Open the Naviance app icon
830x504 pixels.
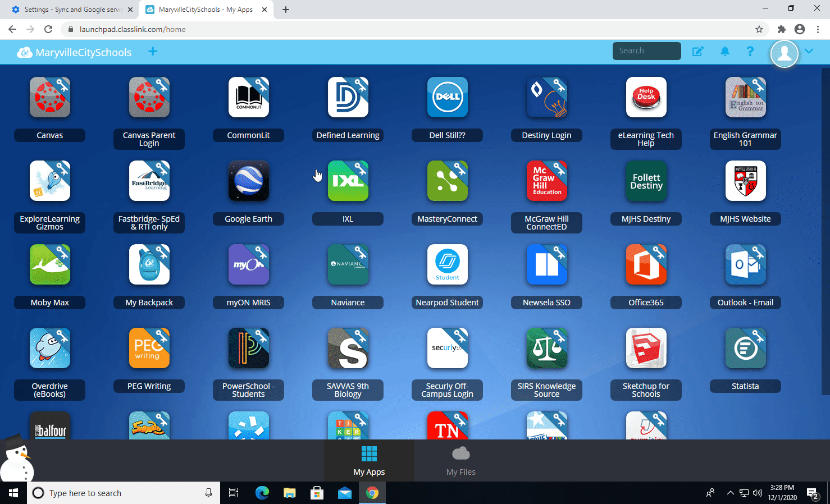coord(348,264)
